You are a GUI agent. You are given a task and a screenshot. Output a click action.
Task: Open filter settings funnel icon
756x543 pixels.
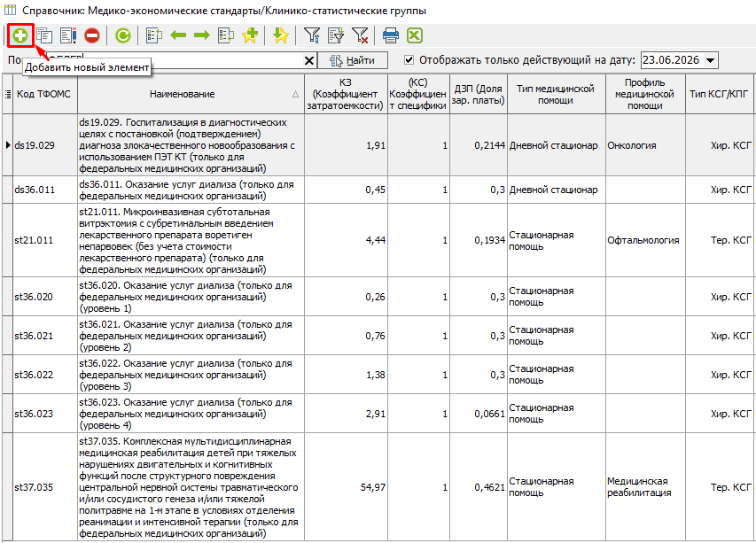pos(312,35)
